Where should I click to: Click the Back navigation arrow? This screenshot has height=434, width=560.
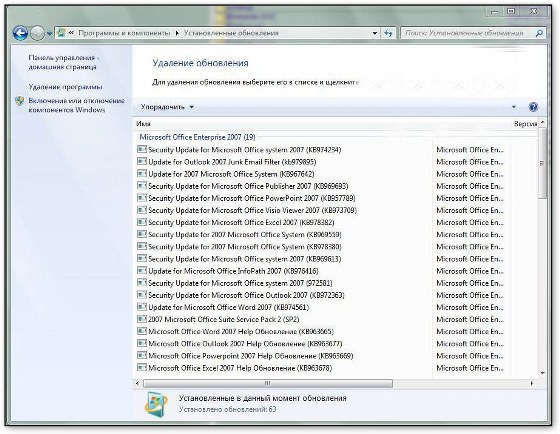point(20,33)
